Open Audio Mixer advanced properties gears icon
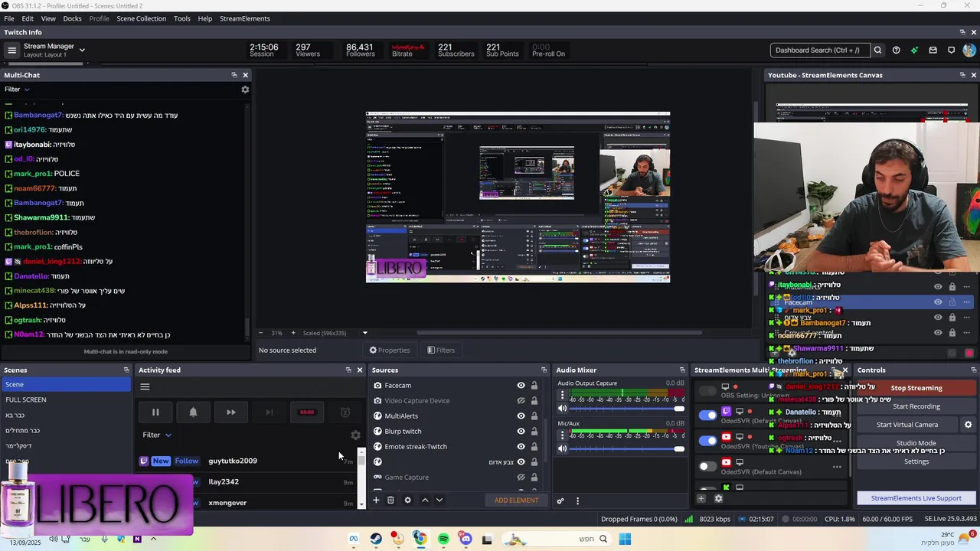This screenshot has height=551, width=980. click(560, 501)
